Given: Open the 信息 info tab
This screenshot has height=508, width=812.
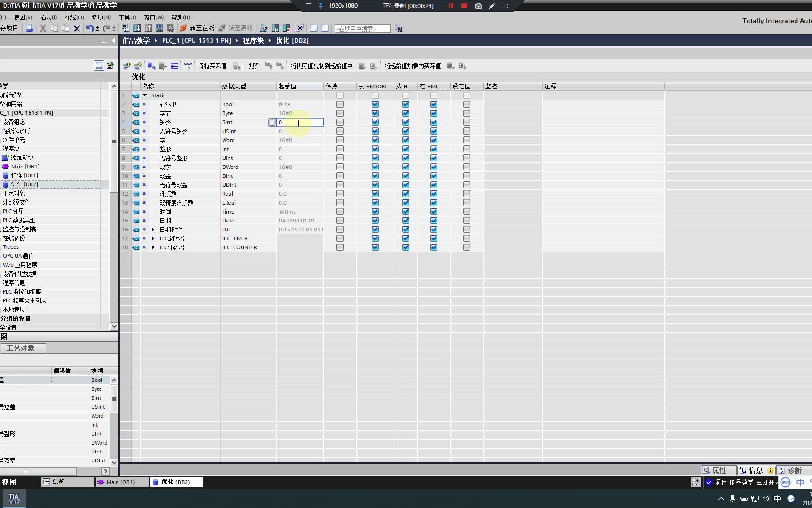Looking at the screenshot, I should [756, 470].
